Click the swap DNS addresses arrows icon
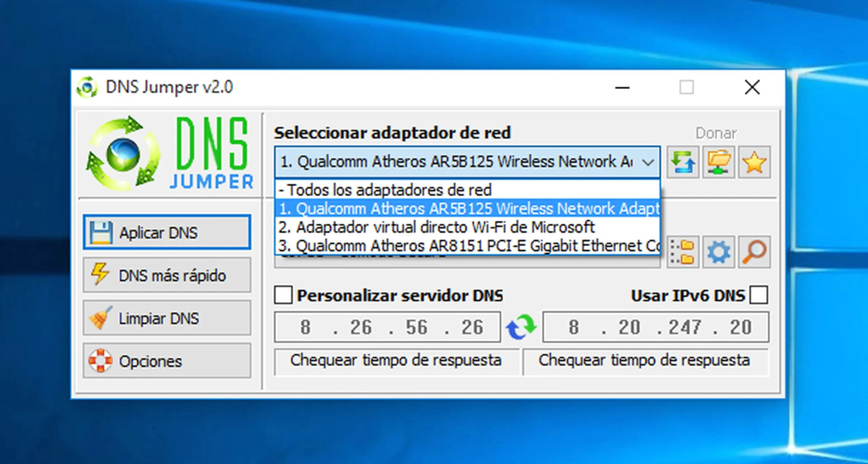 [521, 327]
